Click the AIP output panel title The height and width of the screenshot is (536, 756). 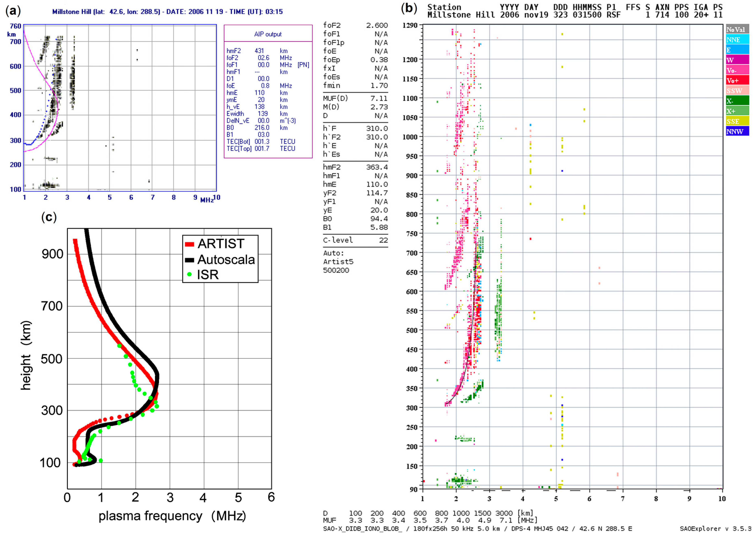tap(268, 34)
